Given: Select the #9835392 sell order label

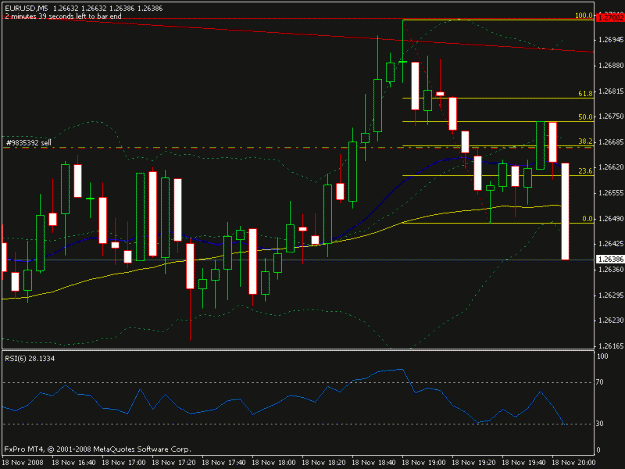Looking at the screenshot, I should 29,143.
